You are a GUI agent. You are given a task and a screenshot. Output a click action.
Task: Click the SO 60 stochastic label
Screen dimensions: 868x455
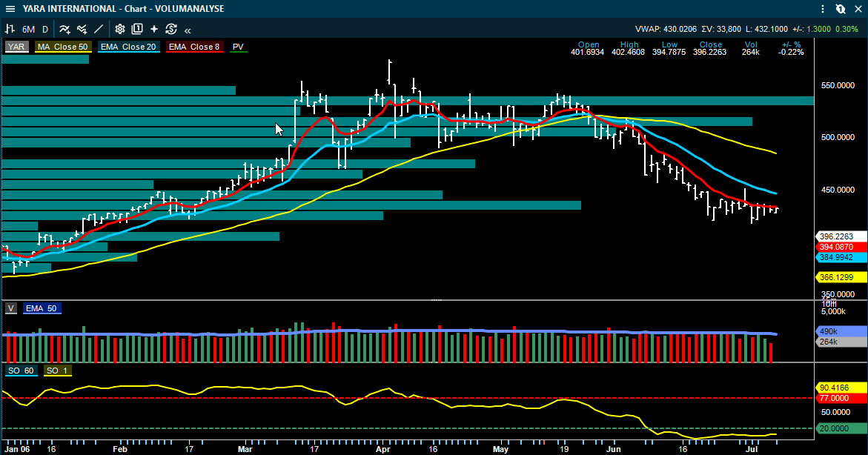click(x=21, y=371)
